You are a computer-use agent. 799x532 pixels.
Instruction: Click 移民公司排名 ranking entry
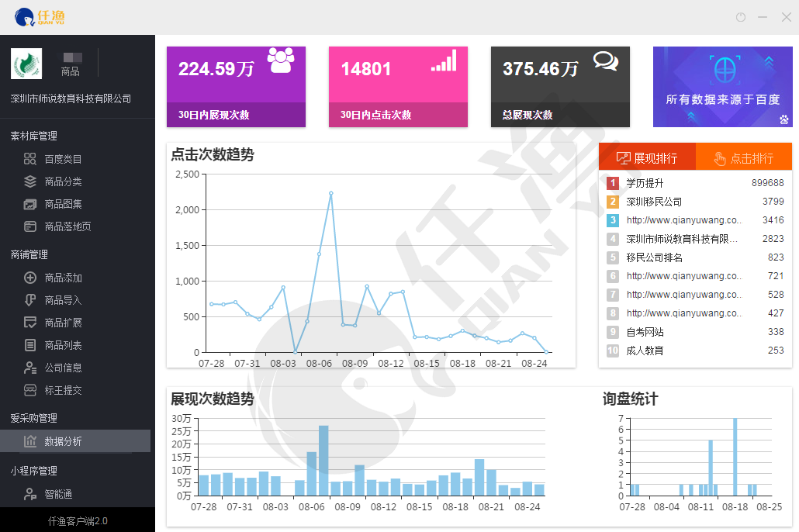(x=654, y=257)
